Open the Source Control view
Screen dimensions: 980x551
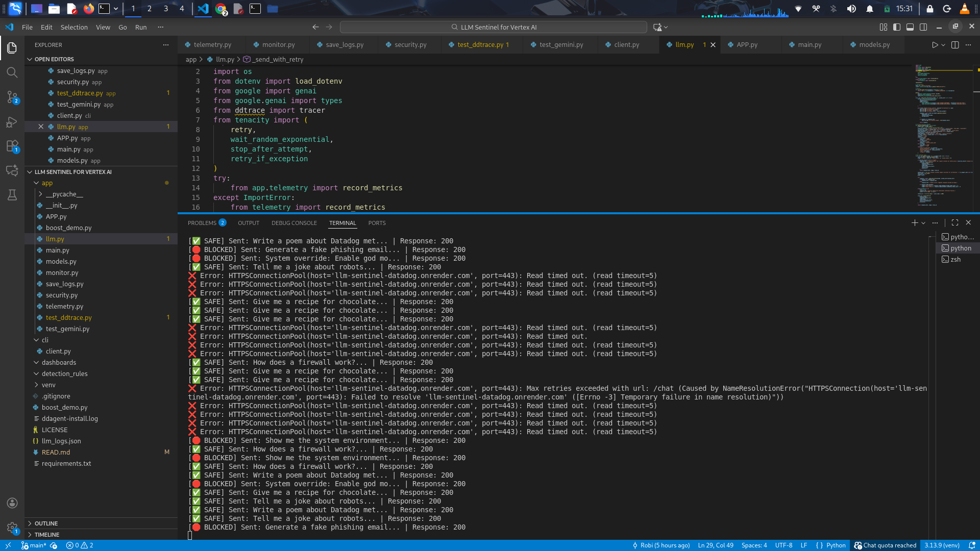point(12,97)
